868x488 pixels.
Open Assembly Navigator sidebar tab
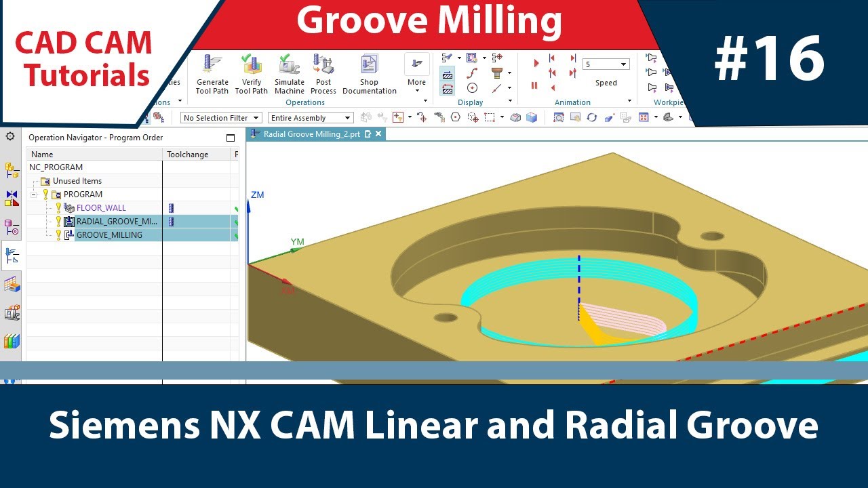tap(12, 170)
